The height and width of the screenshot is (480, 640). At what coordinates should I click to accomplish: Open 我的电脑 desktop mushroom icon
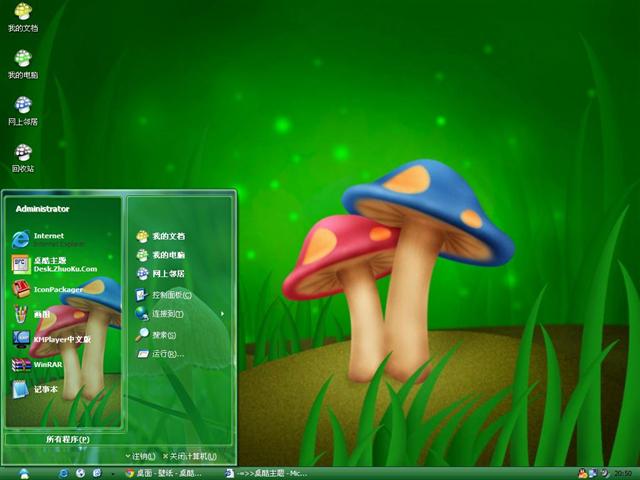[x=23, y=64]
